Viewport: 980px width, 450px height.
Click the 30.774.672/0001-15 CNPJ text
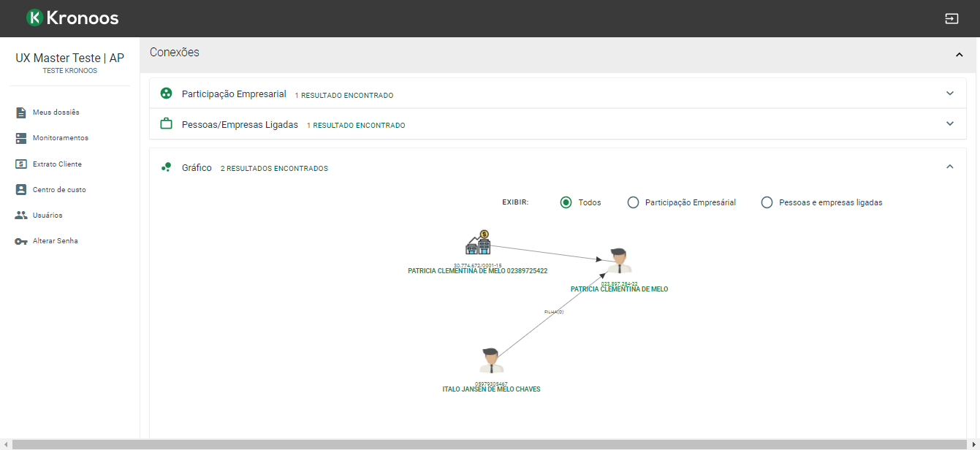coord(478,265)
